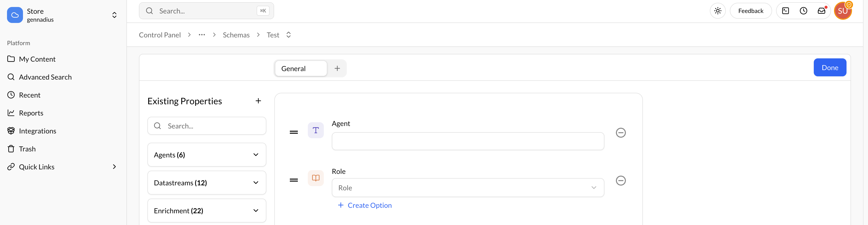
Task: Click the Agent text input field
Action: (468, 141)
